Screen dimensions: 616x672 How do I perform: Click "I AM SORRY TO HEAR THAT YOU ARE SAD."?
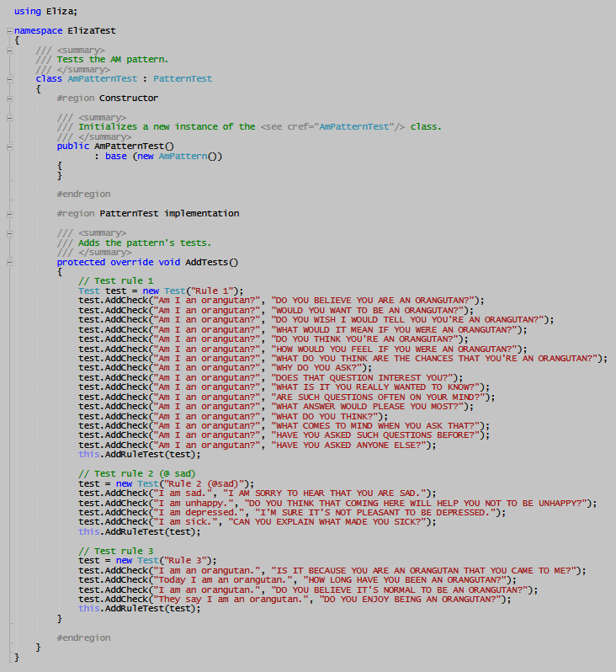tap(327, 493)
